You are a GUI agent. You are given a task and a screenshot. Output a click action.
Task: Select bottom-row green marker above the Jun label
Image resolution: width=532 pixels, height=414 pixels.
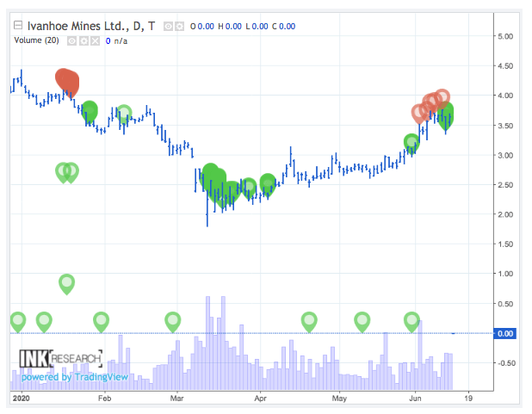coord(411,322)
